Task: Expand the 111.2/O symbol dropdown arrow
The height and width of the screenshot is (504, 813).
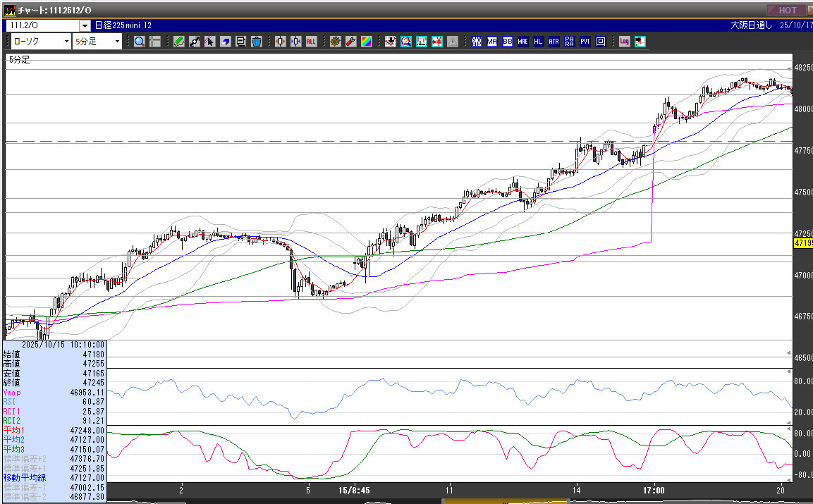Action: (85, 25)
